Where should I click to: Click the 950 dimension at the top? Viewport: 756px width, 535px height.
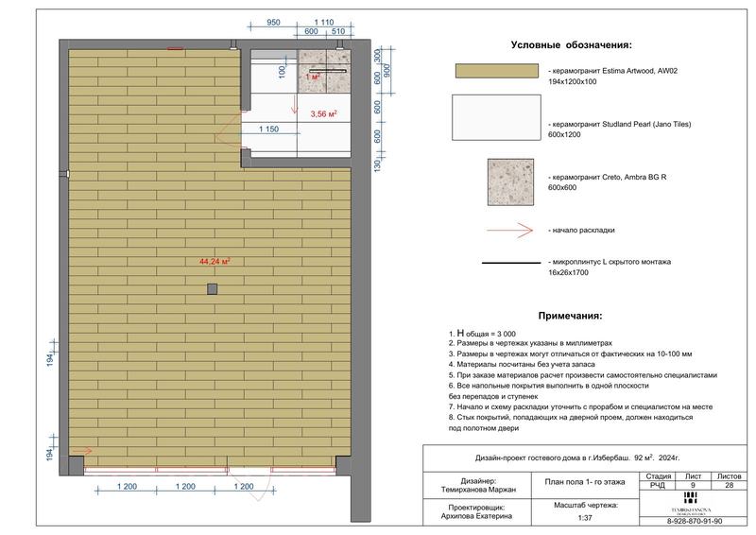273,22
